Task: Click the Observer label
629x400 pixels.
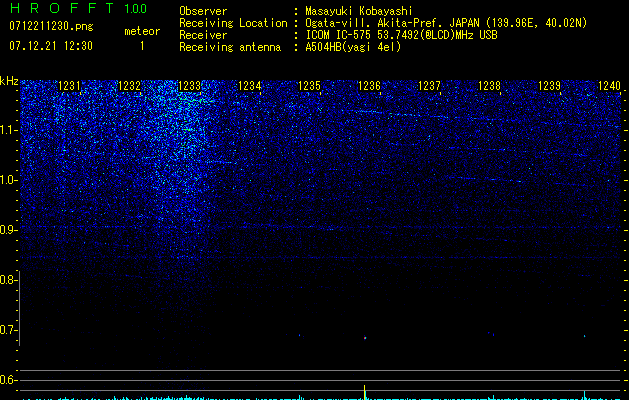Action: (203, 11)
